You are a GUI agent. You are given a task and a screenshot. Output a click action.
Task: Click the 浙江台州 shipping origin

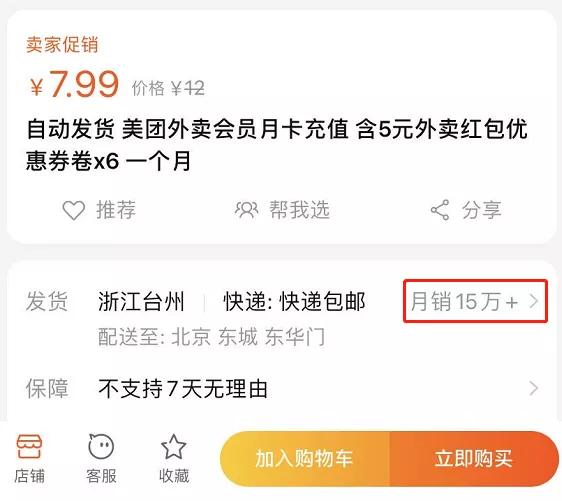[x=141, y=301]
